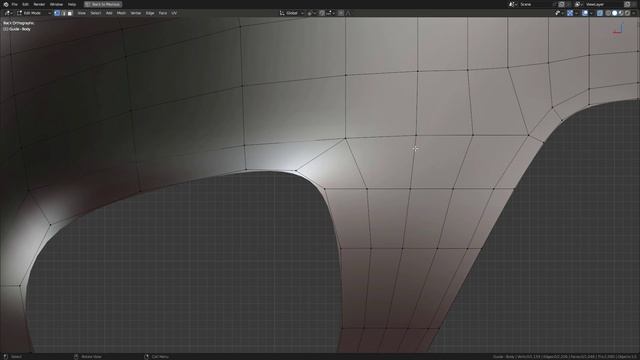Open the pivot point selector
This screenshot has width=640, height=360.
pos(311,13)
